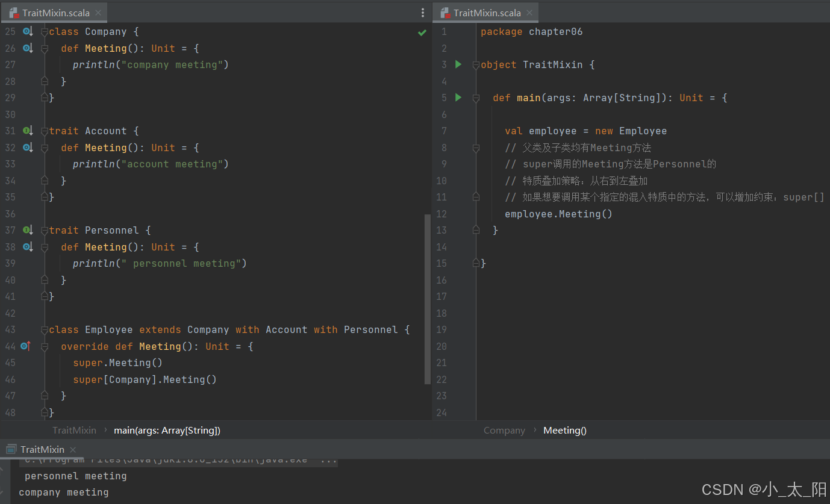Collapse object TraitMixin at line 3
The image size is (830, 504).
476,64
